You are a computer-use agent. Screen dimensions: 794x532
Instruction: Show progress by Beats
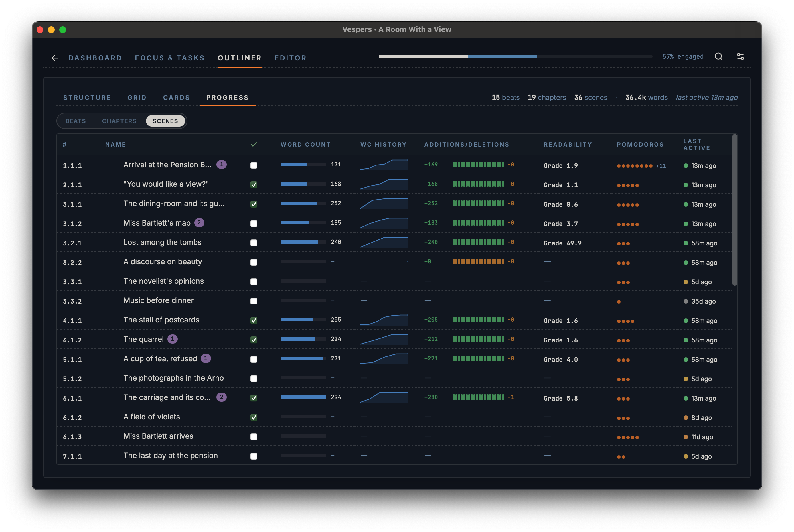(x=76, y=121)
